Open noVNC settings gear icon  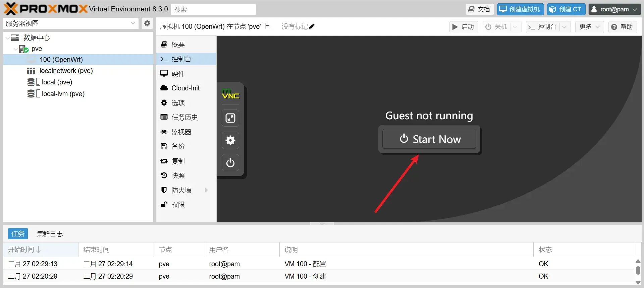(230, 140)
